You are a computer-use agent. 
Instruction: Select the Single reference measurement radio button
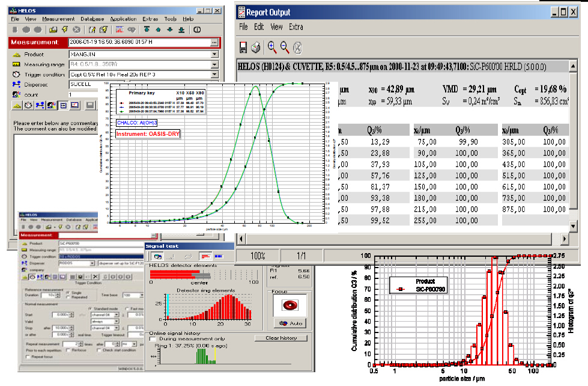pos(68,292)
